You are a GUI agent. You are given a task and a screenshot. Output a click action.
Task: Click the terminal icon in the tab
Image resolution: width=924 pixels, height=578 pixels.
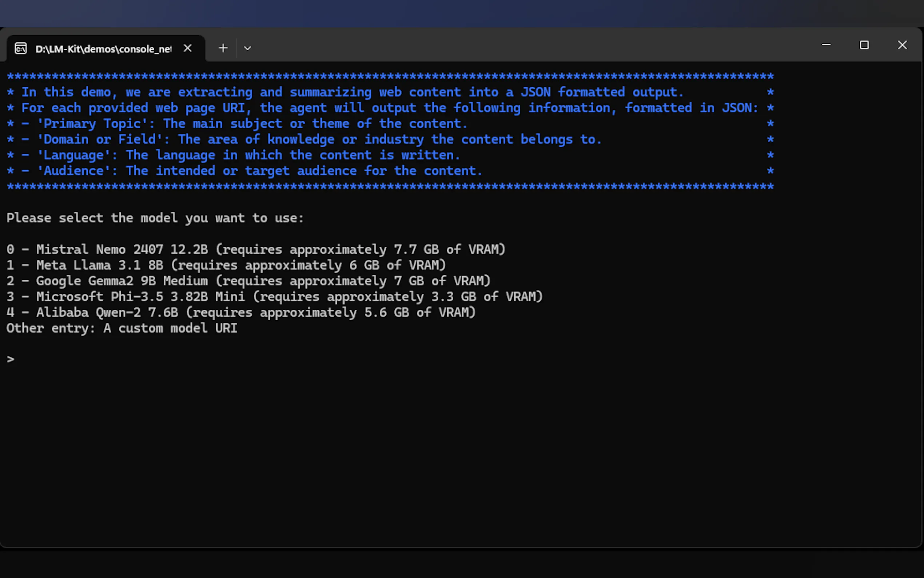click(x=21, y=48)
